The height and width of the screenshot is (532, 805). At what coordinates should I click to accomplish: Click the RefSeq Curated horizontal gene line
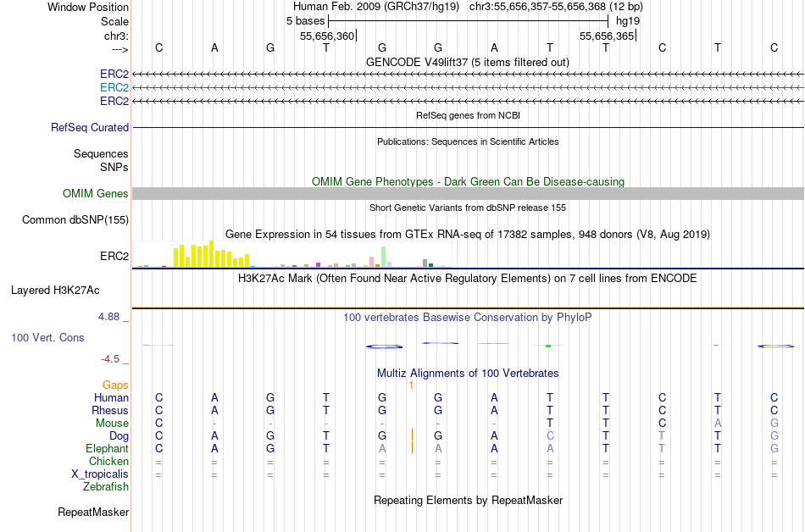[x=468, y=127]
